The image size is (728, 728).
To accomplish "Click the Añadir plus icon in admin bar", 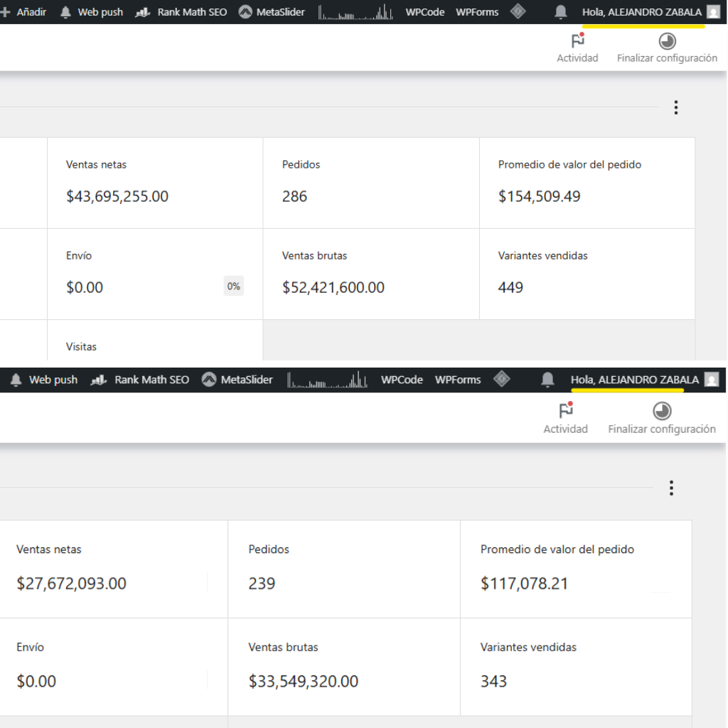I will (6, 12).
